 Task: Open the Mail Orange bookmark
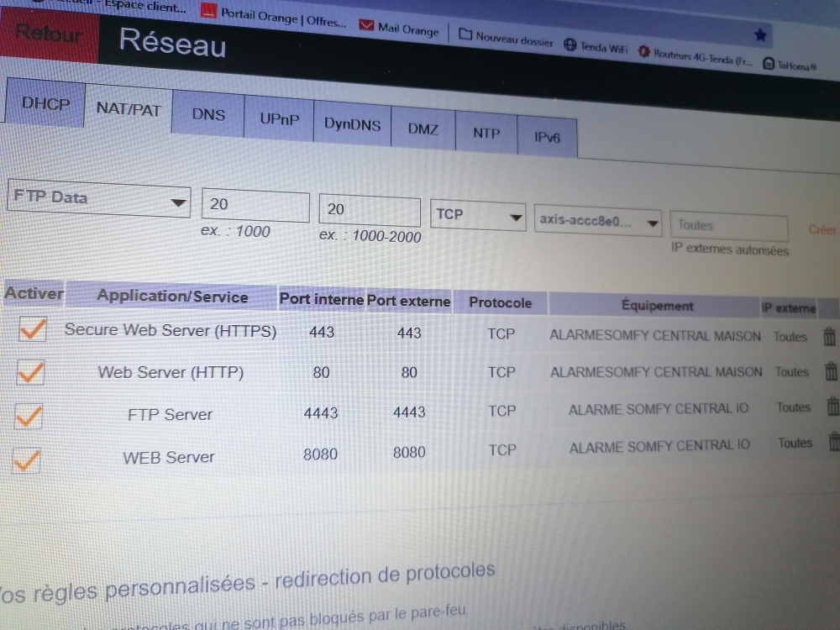point(399,29)
